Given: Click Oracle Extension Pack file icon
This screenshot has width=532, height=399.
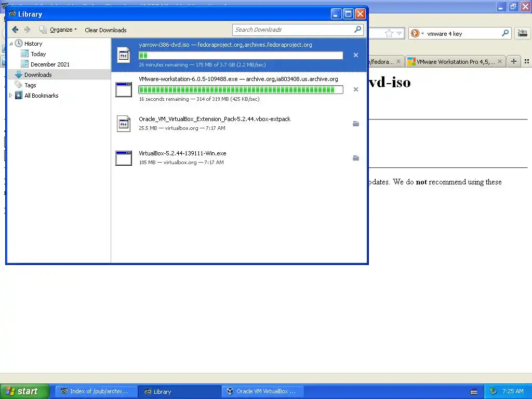Looking at the screenshot, I should coord(124,124).
